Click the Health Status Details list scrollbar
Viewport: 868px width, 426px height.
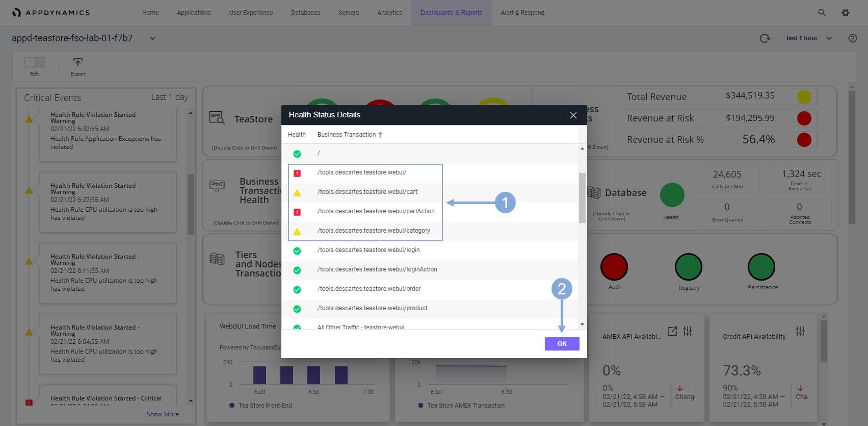click(582, 198)
